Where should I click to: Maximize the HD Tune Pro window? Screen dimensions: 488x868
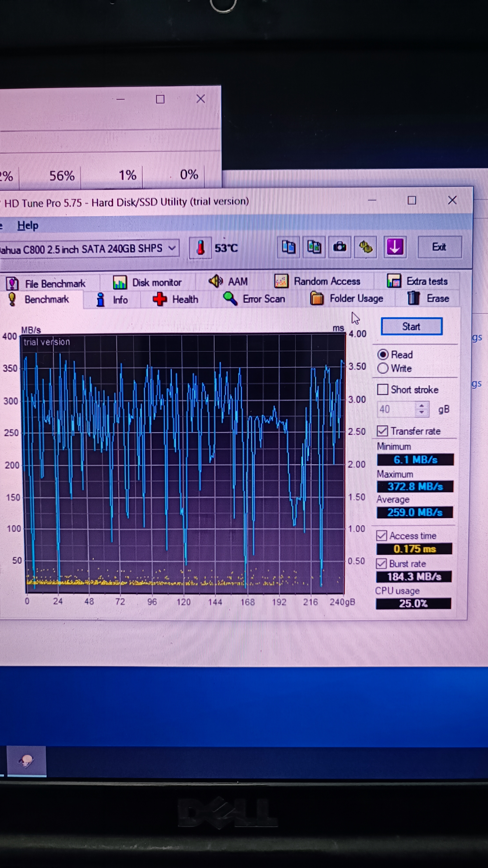411,200
